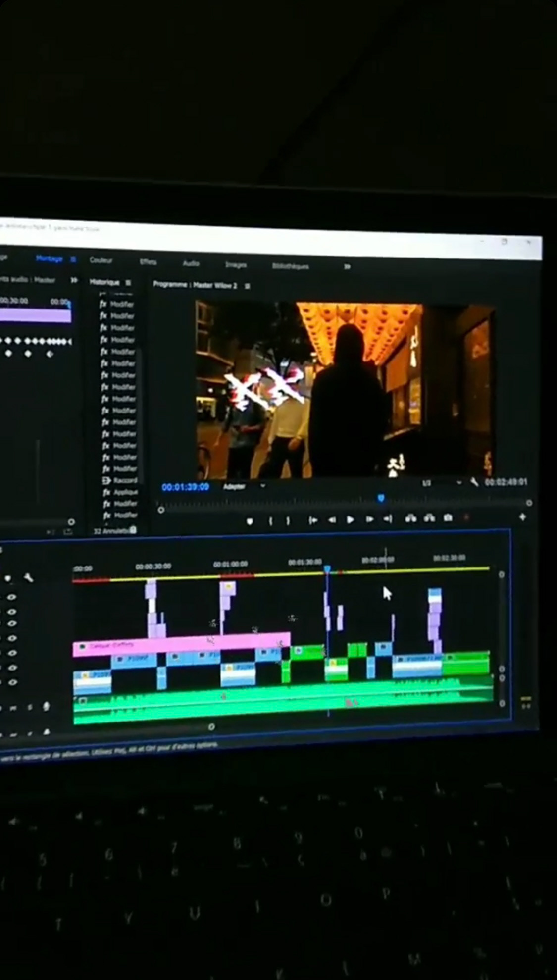Screen dimensions: 557x980
Task: Click the Lift button
Action: coord(410,518)
